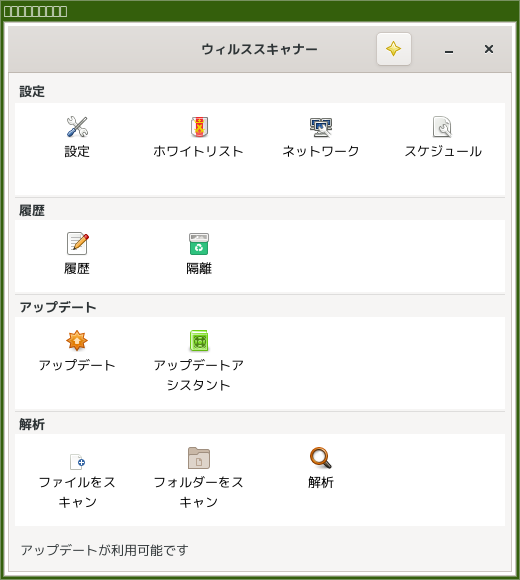The width and height of the screenshot is (520, 580).
Task: Click the 履歴 section heading
Action: (x=32, y=210)
